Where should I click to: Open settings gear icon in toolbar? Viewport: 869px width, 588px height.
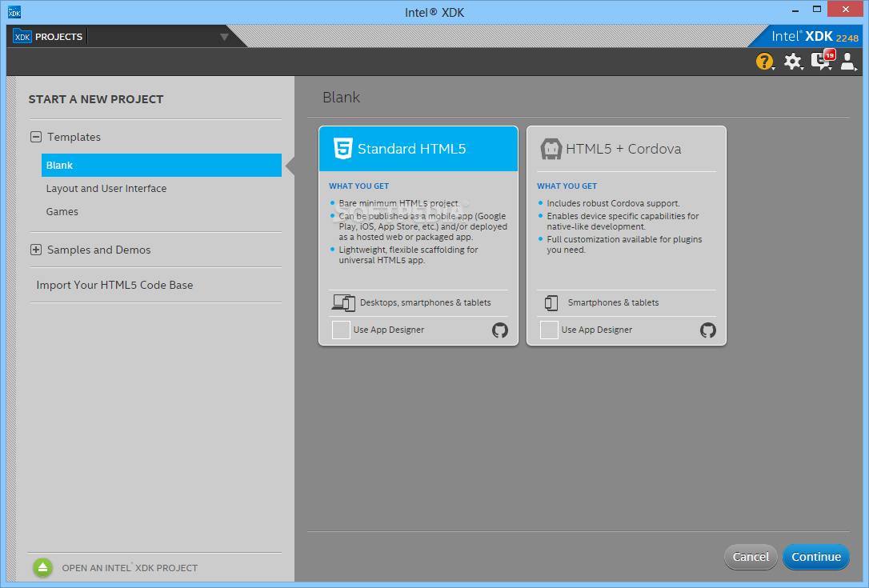[792, 61]
